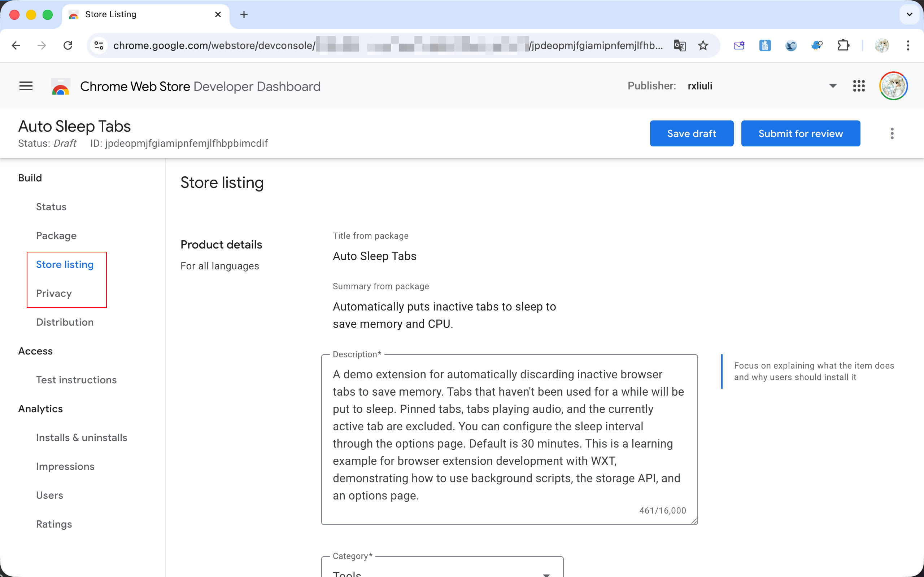Open a new browser tab

click(x=244, y=14)
